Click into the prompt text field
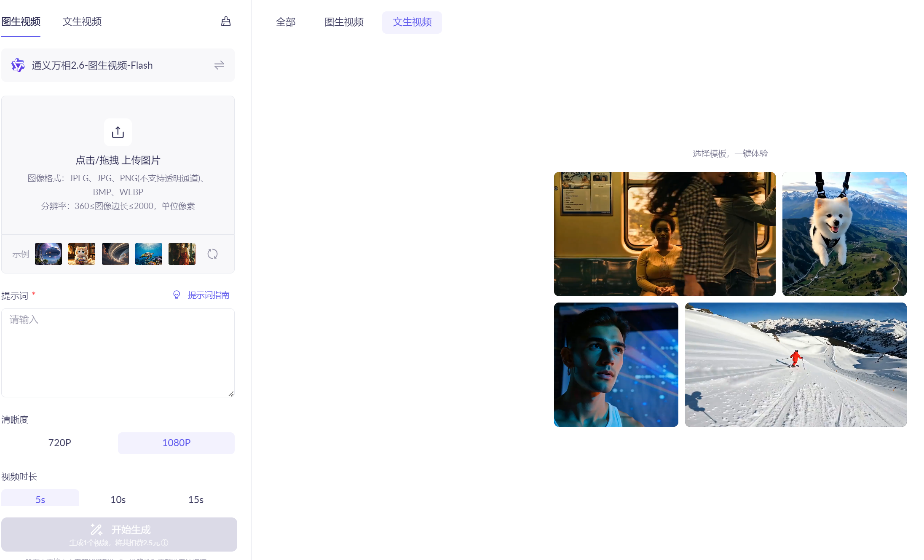This screenshot has height=560, width=924. [118, 353]
